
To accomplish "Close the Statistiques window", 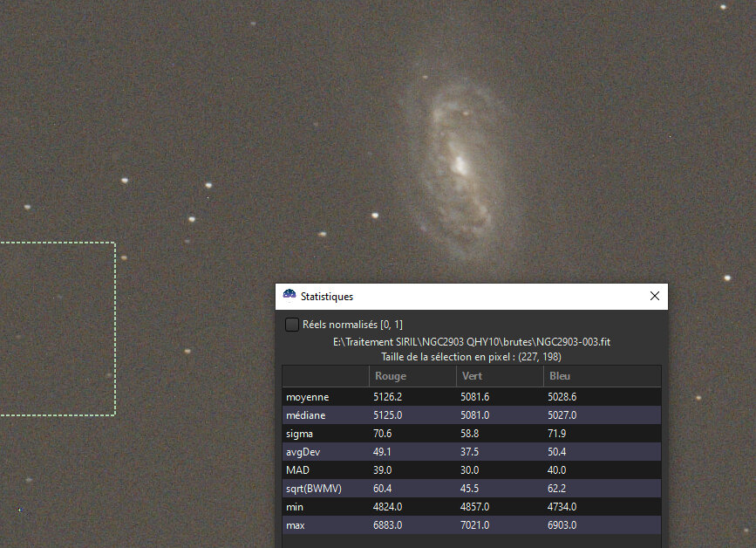I will 655,296.
